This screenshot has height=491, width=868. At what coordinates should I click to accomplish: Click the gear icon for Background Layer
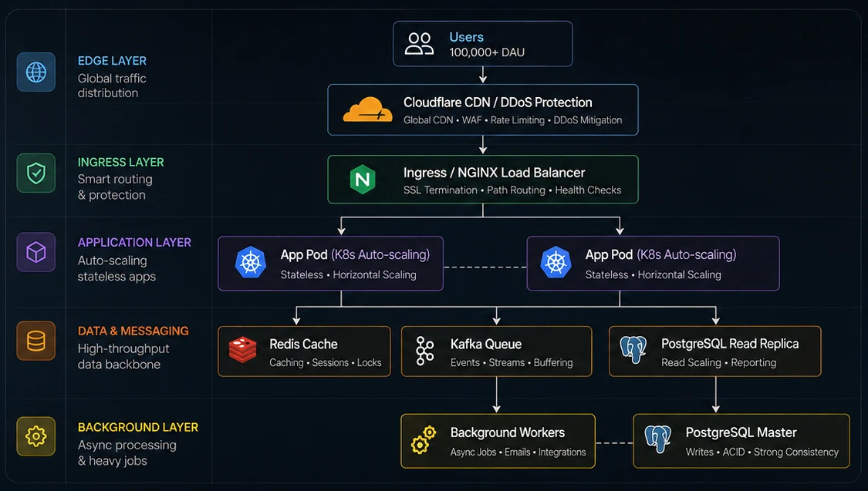coord(36,436)
